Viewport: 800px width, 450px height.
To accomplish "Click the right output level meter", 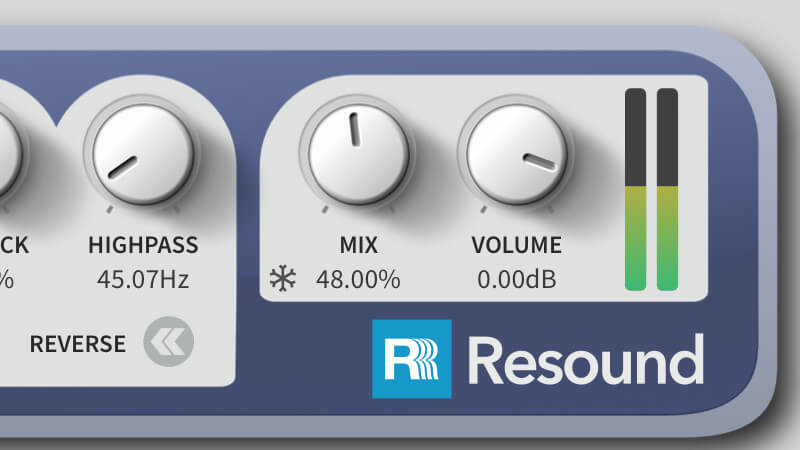I will [x=667, y=189].
